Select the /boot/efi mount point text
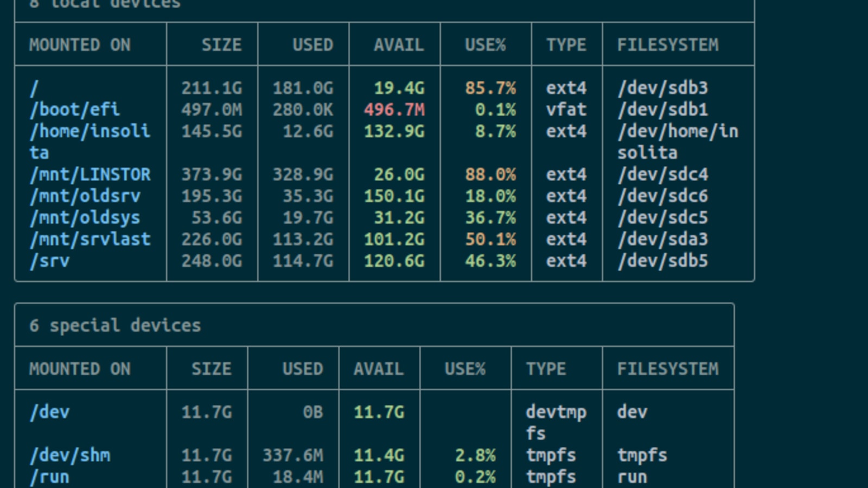Screen dimensions: 868x488 click(75, 110)
